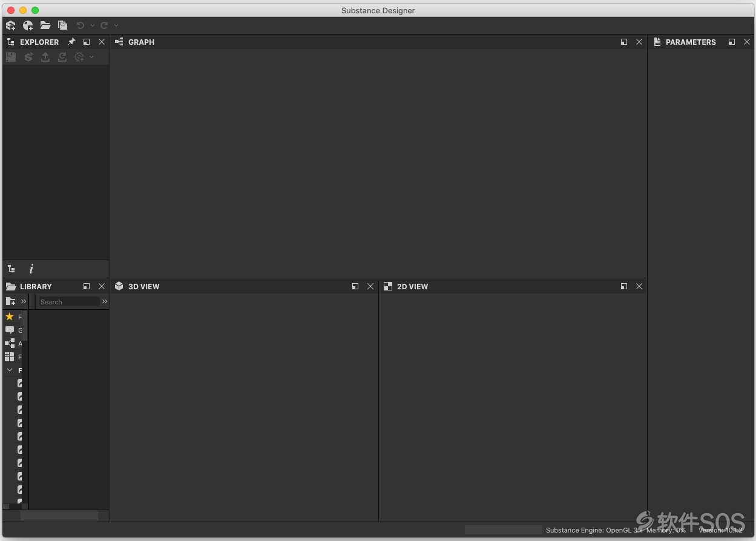
Task: Click the Library panel title
Action: (x=36, y=286)
